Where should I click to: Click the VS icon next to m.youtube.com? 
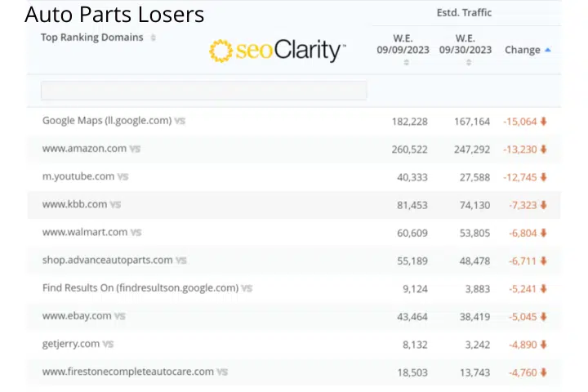coord(123,176)
